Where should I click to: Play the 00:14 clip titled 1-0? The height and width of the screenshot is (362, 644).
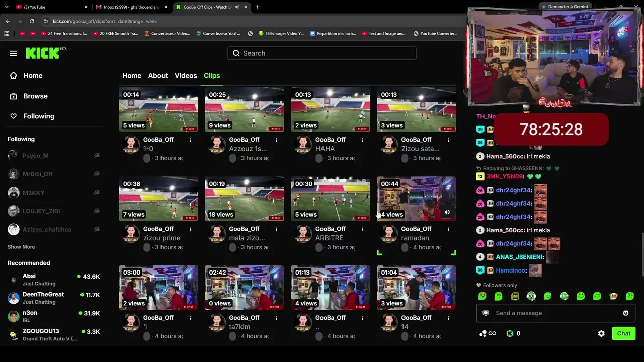click(158, 110)
